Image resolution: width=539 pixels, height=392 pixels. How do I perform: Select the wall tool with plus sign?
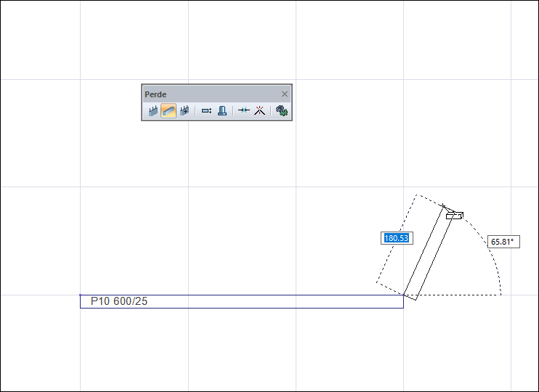pos(185,110)
